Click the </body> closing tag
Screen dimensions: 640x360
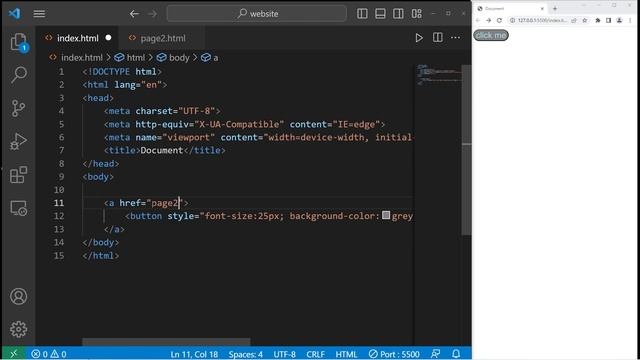(x=101, y=242)
